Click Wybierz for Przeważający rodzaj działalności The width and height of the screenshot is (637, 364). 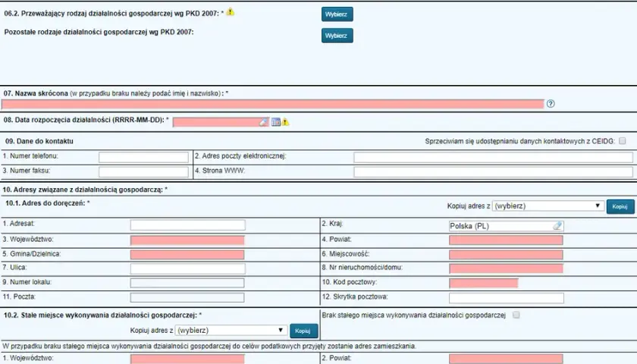coord(337,14)
